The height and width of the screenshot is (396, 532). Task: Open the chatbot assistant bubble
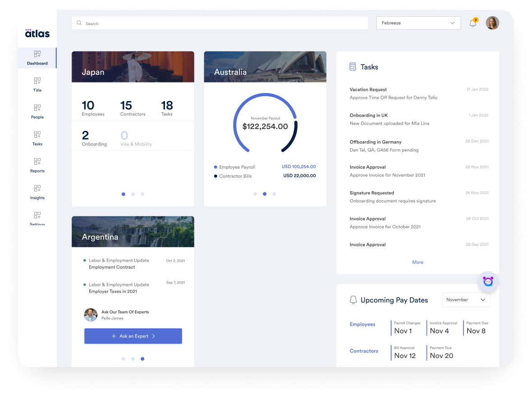pos(488,281)
